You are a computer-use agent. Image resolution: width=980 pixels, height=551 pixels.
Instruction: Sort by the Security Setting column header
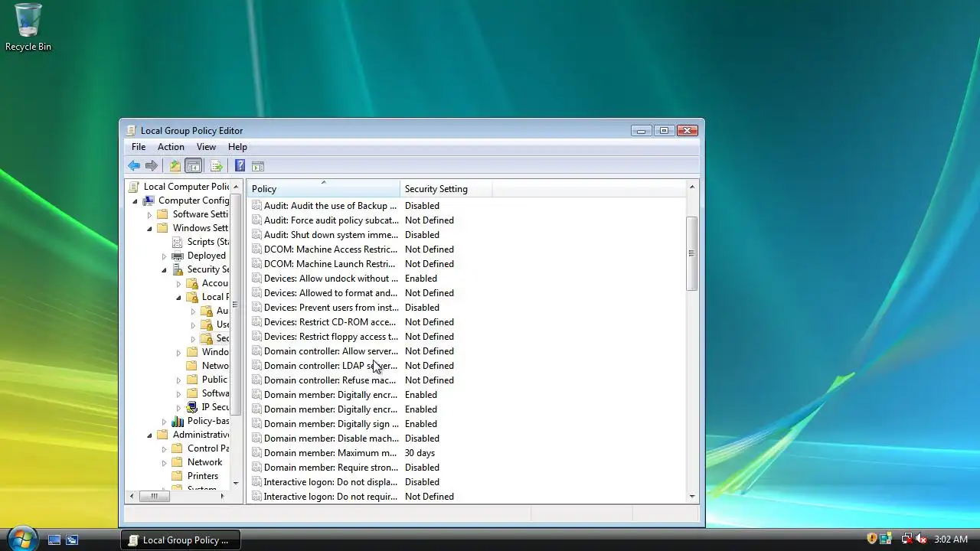coord(446,188)
